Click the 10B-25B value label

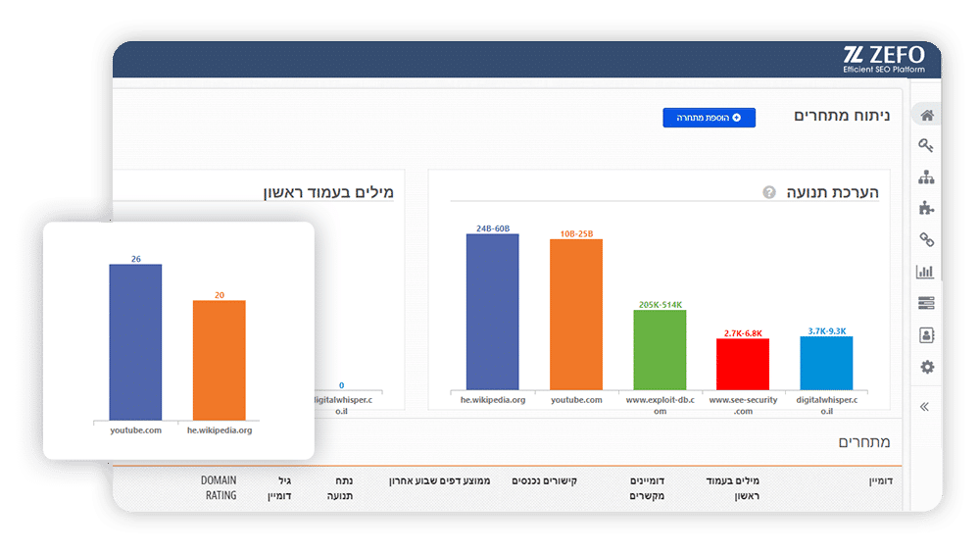pos(576,233)
